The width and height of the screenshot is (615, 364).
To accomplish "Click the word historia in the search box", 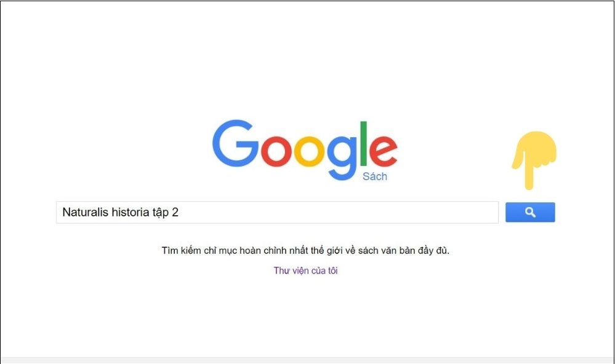I will click(131, 212).
